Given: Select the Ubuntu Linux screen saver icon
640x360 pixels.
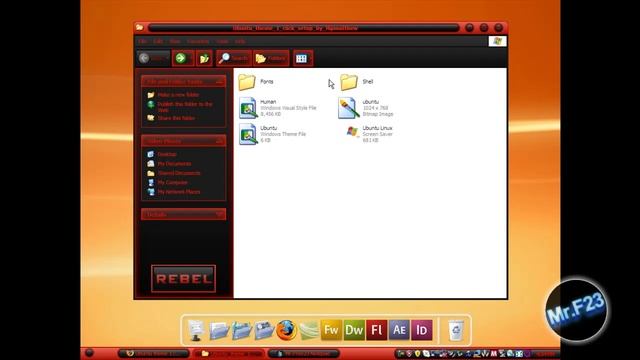Looking at the screenshot, I should pyautogui.click(x=352, y=132).
